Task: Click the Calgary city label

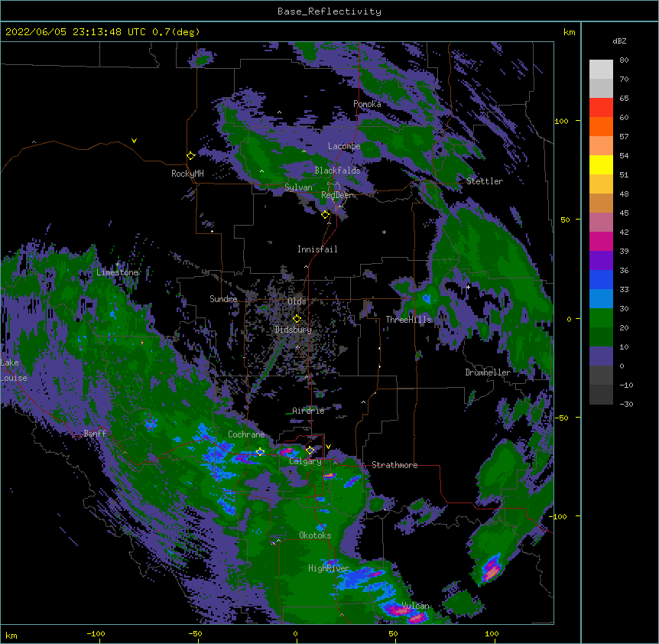Action: pyautogui.click(x=306, y=461)
